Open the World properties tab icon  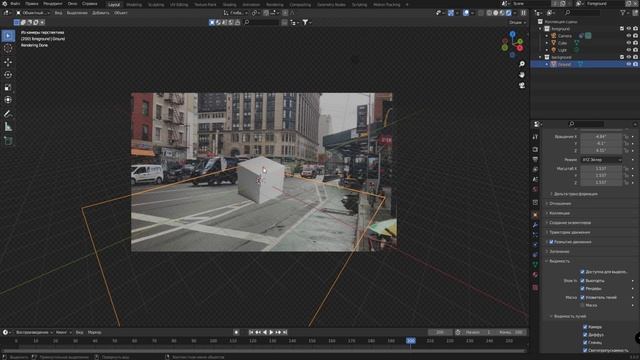coord(535,189)
